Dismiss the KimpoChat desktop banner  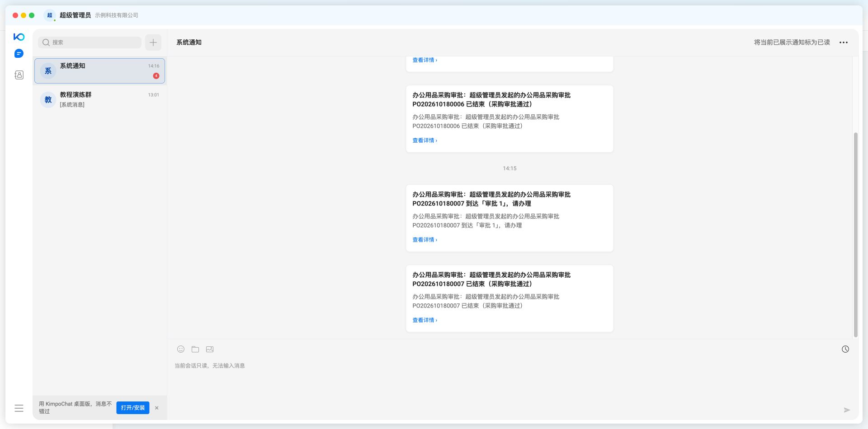pos(157,408)
